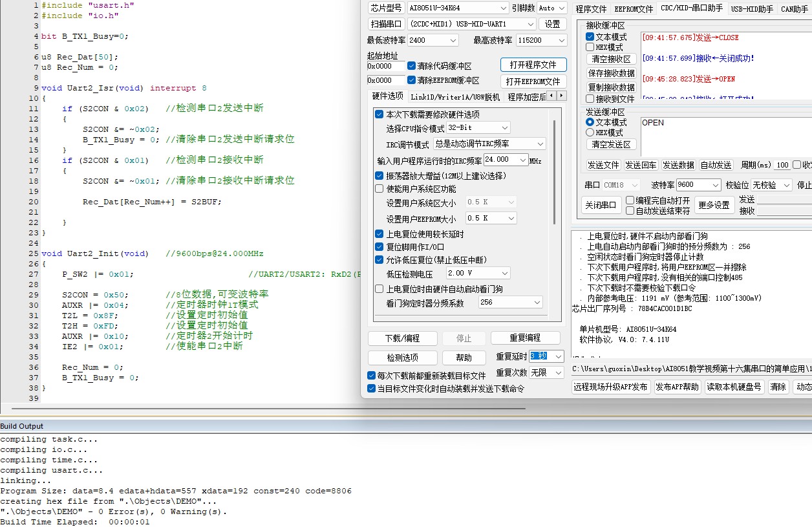Toggle 每次下载前都重新装载目标文件 checkbox

pos(371,376)
